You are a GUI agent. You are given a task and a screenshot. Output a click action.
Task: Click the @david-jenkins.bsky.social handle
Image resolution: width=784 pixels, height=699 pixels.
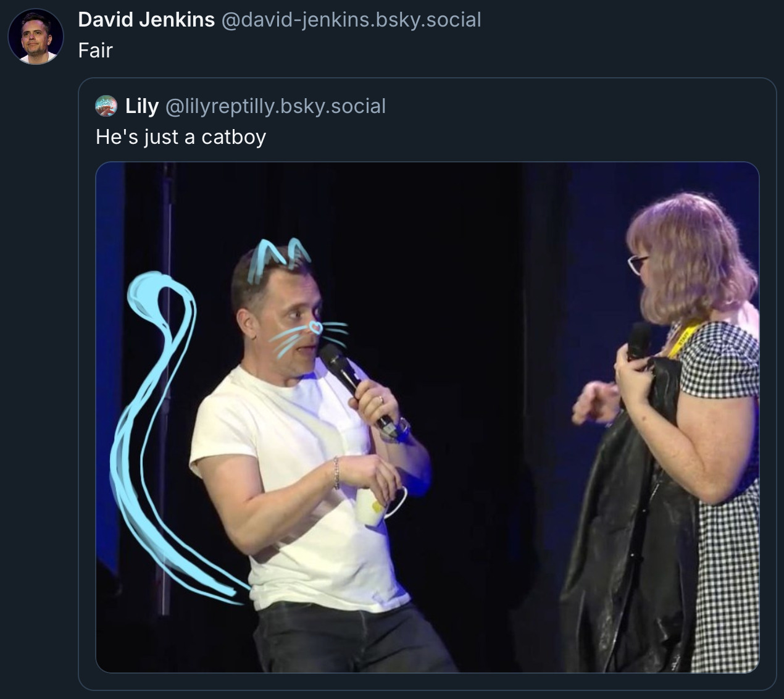(350, 20)
